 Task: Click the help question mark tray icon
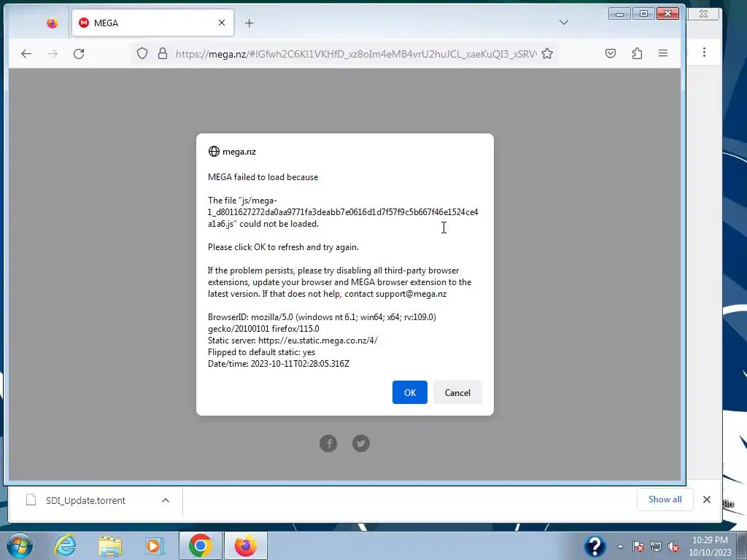595,546
